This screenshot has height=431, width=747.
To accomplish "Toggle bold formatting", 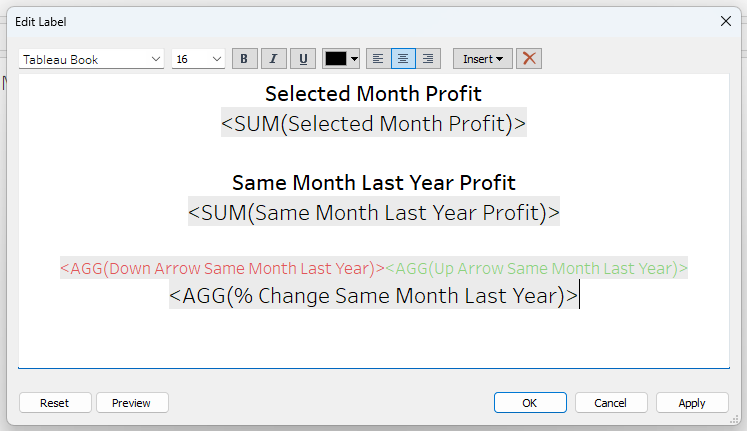I will pos(245,59).
